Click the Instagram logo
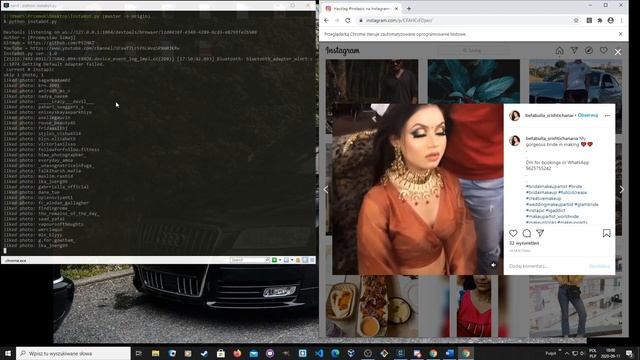Screen dimensions: 640x360 tap(342, 51)
